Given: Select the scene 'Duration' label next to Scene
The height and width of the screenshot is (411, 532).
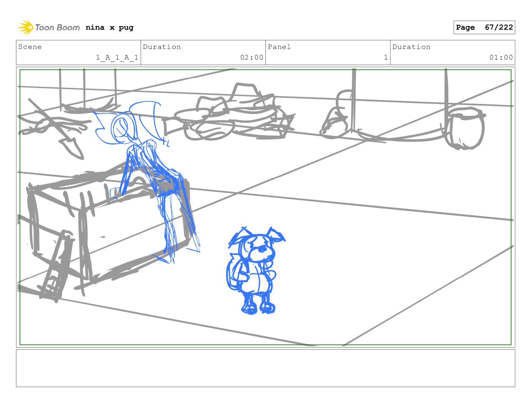Looking at the screenshot, I should (162, 47).
